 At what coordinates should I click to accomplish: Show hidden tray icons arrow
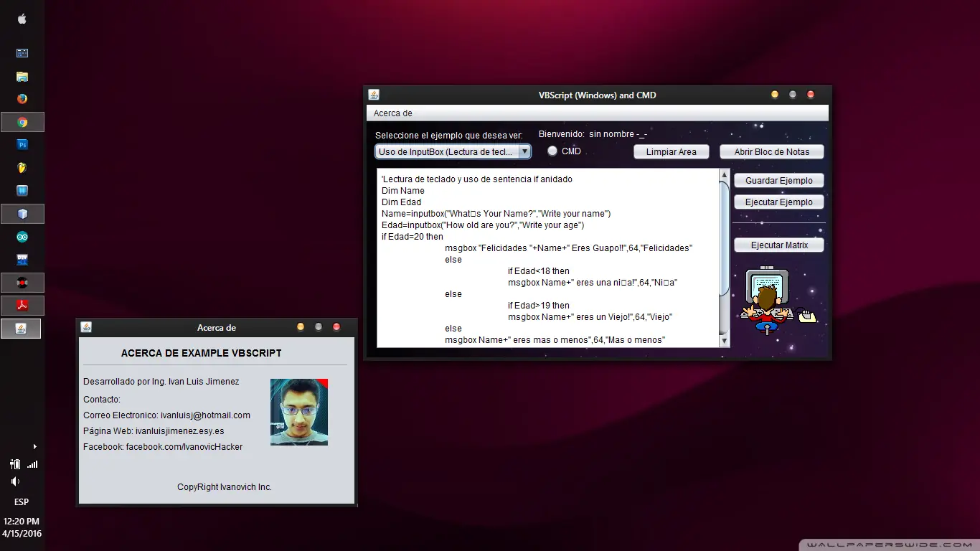point(34,447)
